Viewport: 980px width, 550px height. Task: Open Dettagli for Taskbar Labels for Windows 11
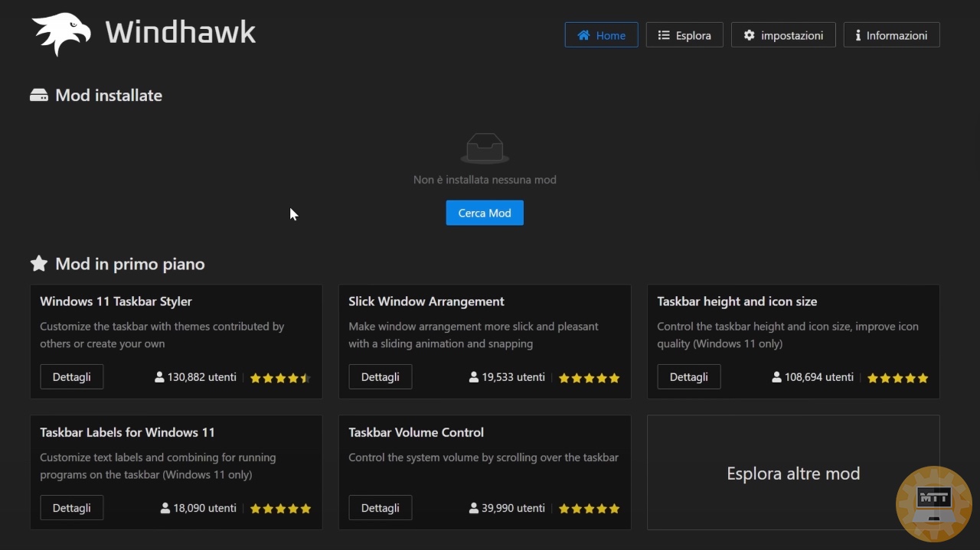point(71,508)
